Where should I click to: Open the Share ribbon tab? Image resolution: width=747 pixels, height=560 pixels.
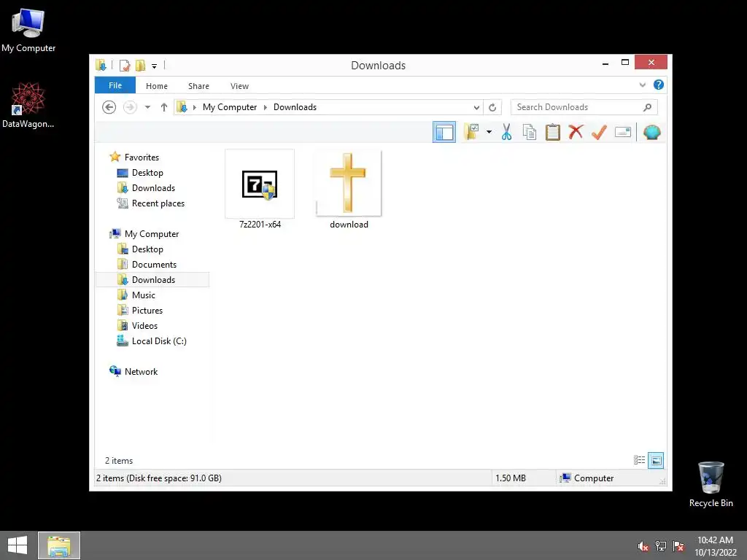[198, 86]
